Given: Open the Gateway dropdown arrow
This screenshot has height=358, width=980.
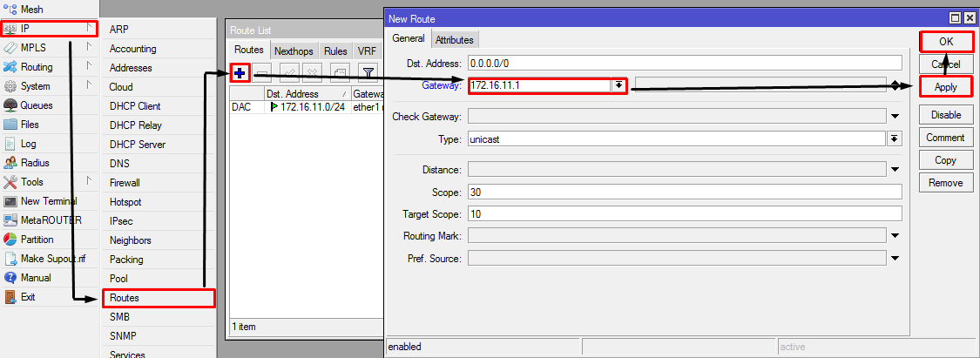Looking at the screenshot, I should coord(618,85).
